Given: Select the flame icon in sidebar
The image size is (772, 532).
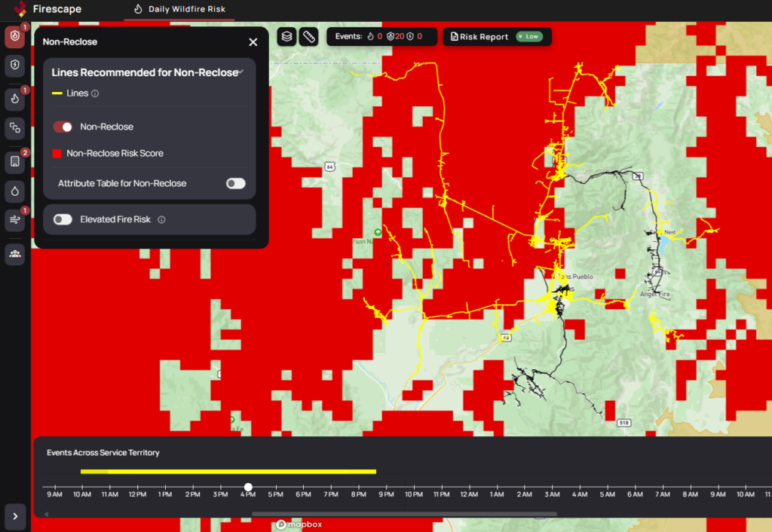Looking at the screenshot, I should coord(15,99).
